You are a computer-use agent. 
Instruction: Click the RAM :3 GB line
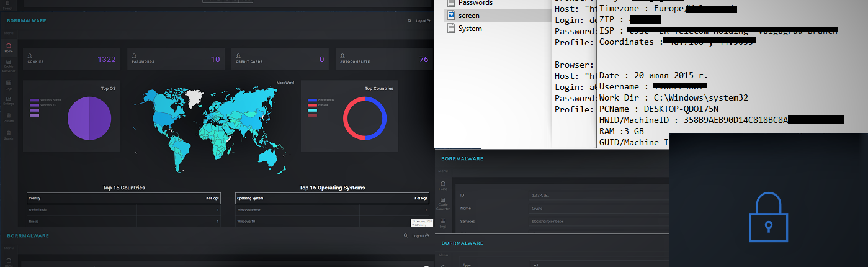(621, 131)
